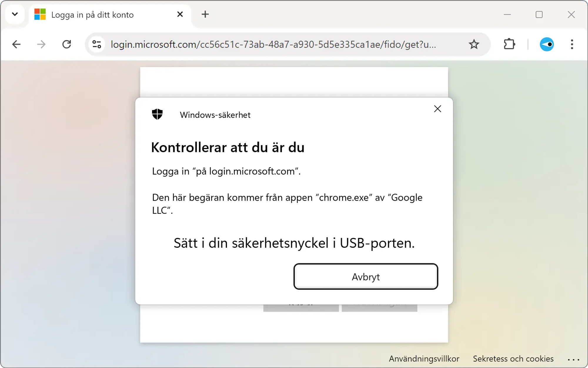Close the Windows-säkerhet dialog
Screen dimensions: 588x368
(437, 109)
